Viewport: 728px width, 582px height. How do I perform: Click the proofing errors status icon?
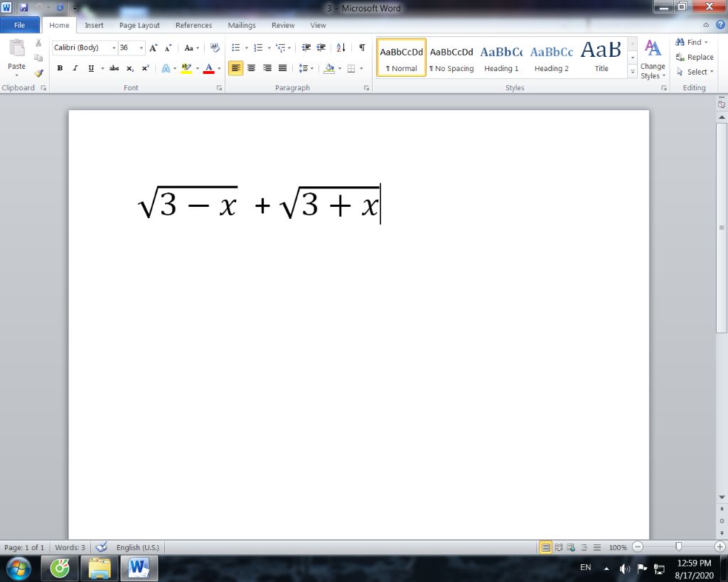101,546
